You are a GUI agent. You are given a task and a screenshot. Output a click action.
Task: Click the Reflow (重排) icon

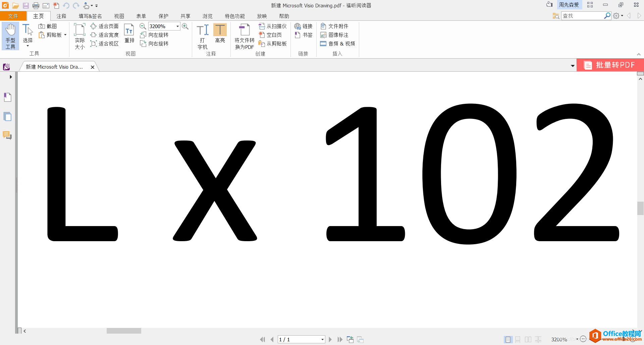point(129,33)
